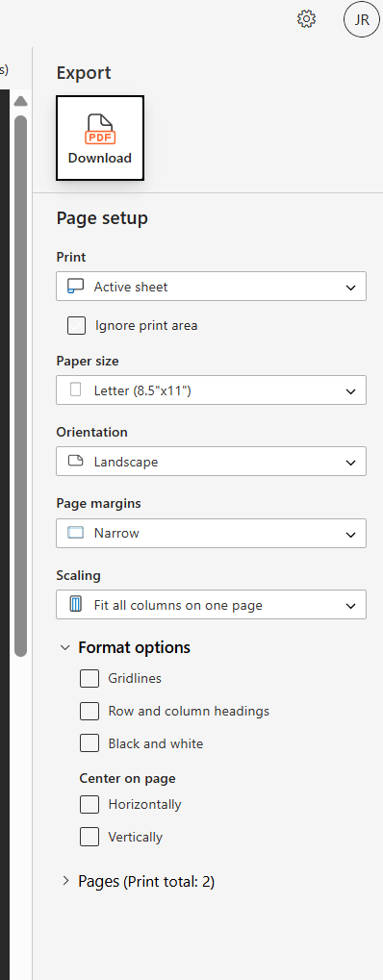Open the Scaling dropdown arrow
This screenshot has height=980, width=383.
point(350,606)
